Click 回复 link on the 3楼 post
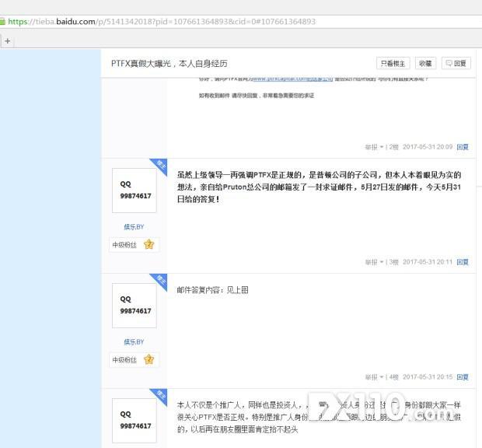Image resolution: width=482 pixels, height=448 pixels. click(463, 262)
